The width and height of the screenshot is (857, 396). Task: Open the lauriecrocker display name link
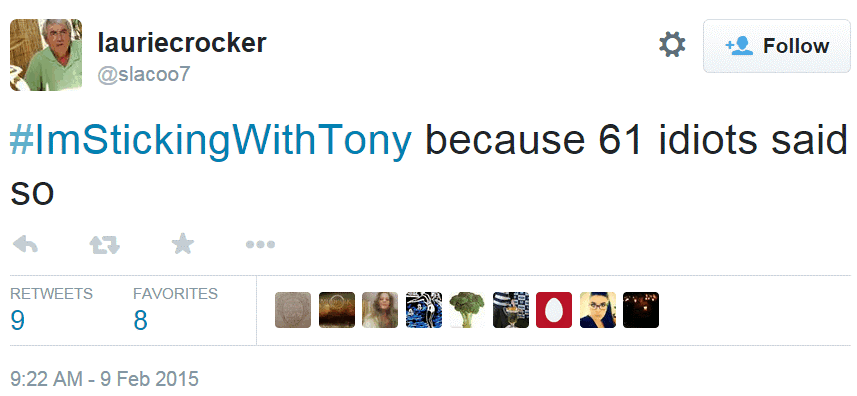pyautogui.click(x=182, y=43)
